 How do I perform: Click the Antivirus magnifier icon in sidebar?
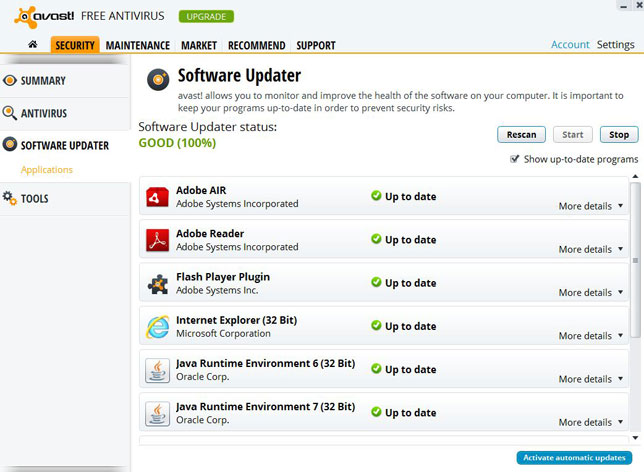[9, 113]
